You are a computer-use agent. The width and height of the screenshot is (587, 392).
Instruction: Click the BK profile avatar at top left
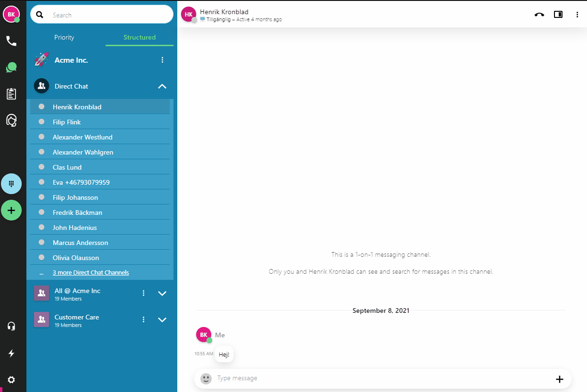click(11, 14)
